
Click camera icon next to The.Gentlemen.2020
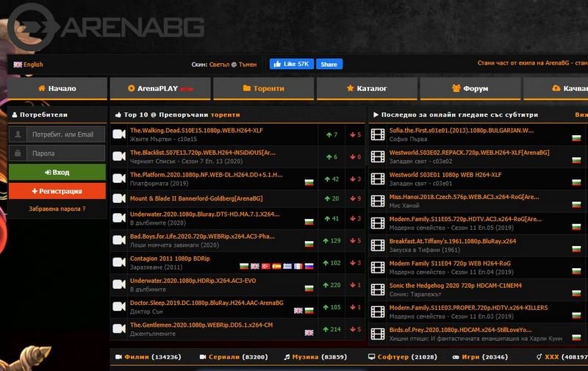[119, 328]
